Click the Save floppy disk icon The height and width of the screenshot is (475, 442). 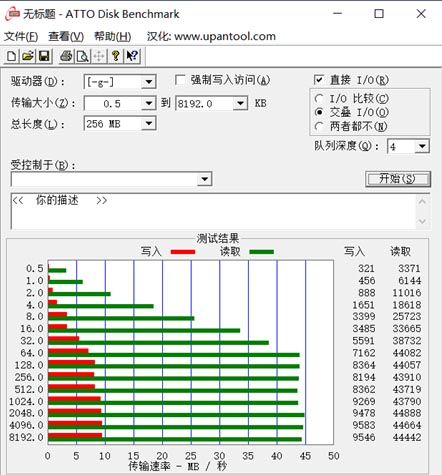point(44,56)
